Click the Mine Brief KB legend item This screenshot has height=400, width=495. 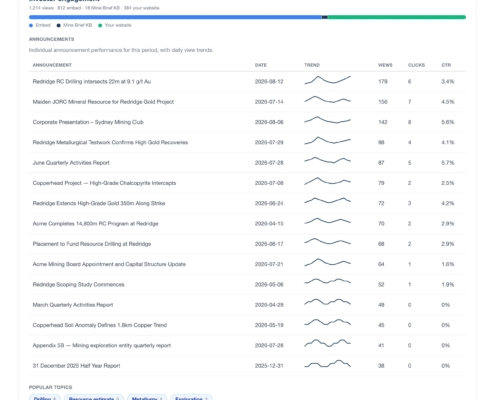pos(74,25)
